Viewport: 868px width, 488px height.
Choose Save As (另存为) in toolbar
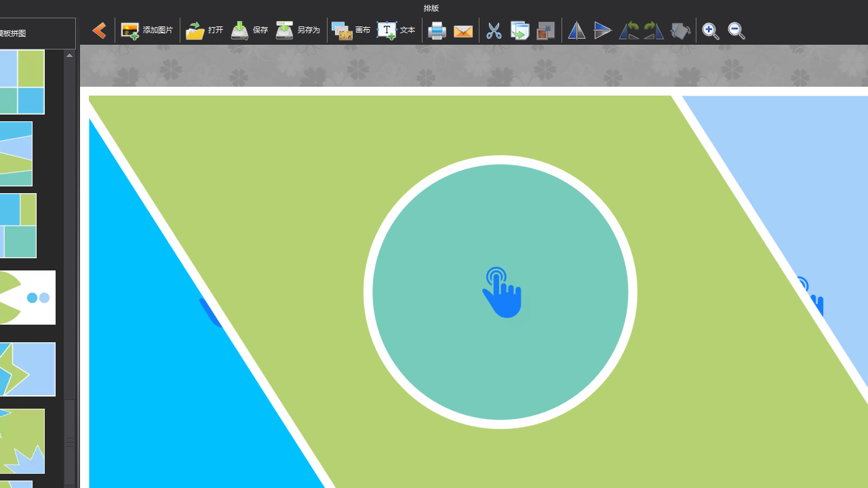(x=298, y=30)
